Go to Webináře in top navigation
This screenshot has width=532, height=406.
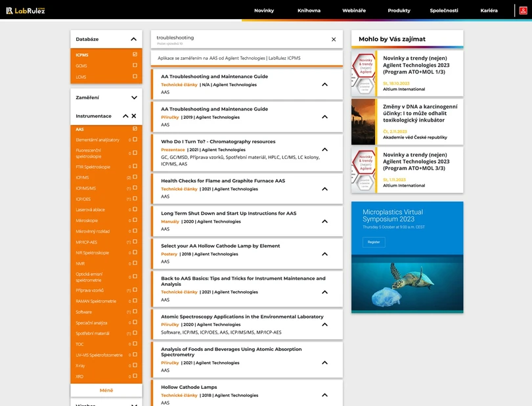coord(354,11)
